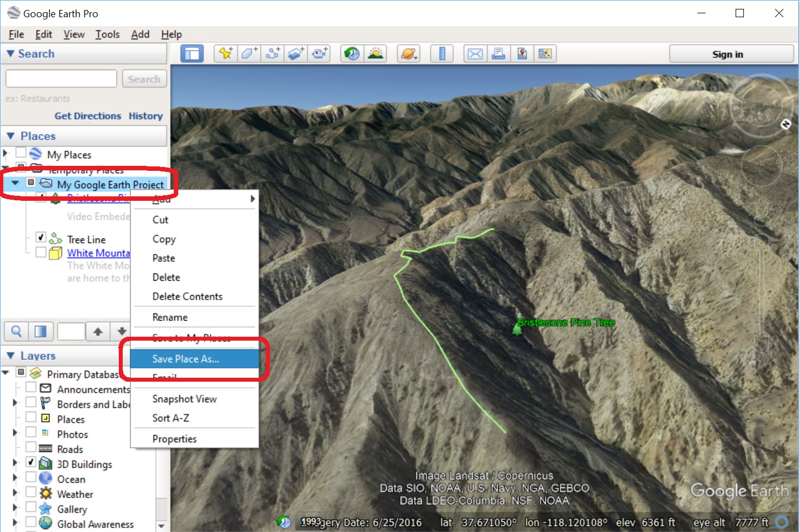Screen dimensions: 800x532
Task: Add a polygon using toolbar icon
Action: (249, 54)
